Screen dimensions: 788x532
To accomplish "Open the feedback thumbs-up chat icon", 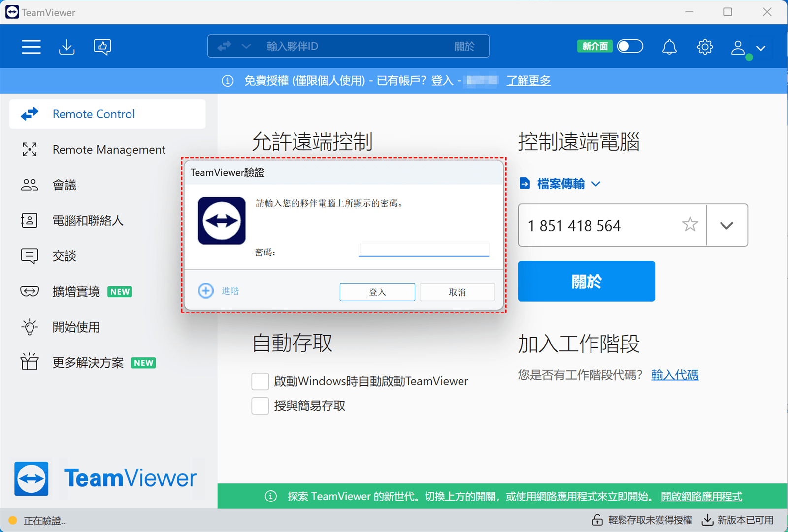I will (102, 47).
